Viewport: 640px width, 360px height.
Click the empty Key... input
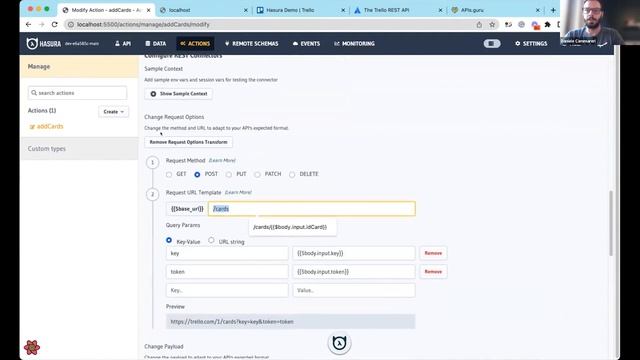(x=227, y=290)
